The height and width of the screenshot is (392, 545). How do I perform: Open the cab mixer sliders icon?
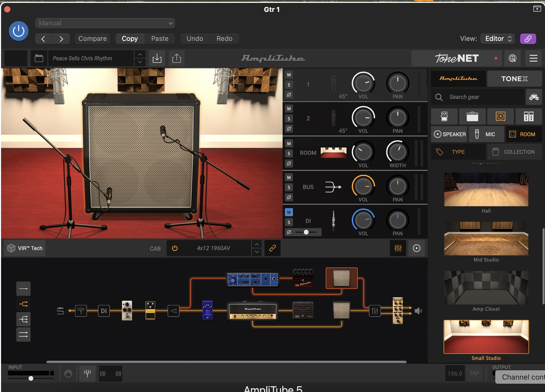(x=398, y=248)
